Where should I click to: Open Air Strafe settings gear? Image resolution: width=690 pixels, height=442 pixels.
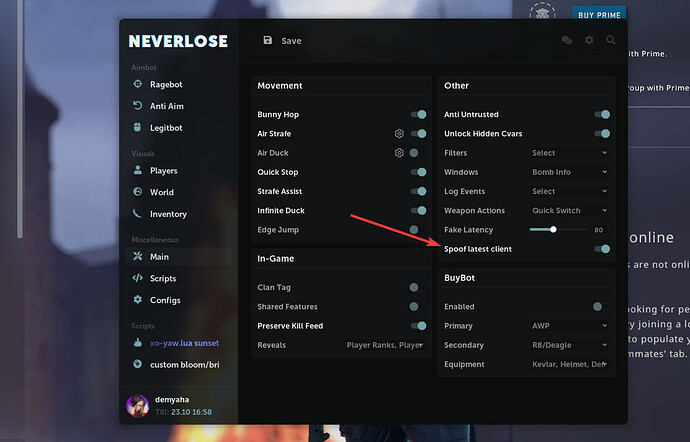tap(399, 133)
